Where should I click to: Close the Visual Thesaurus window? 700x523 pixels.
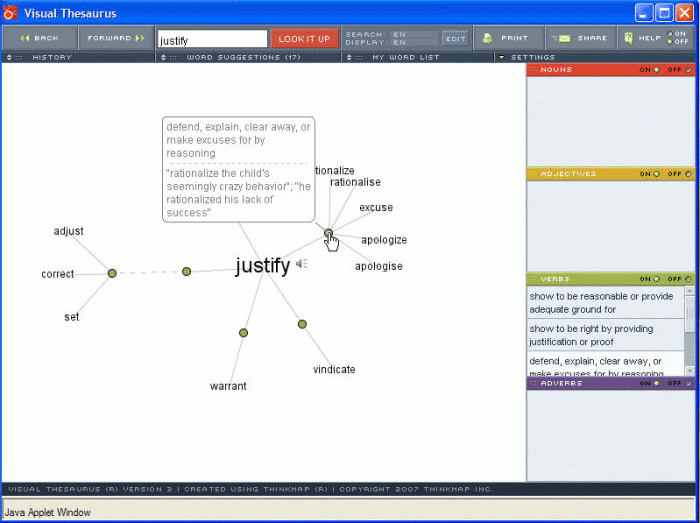coord(684,13)
